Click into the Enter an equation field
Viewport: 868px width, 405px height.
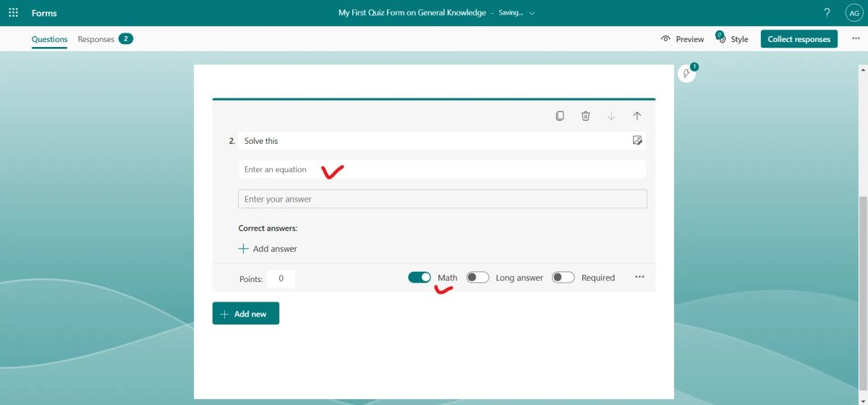tap(442, 169)
